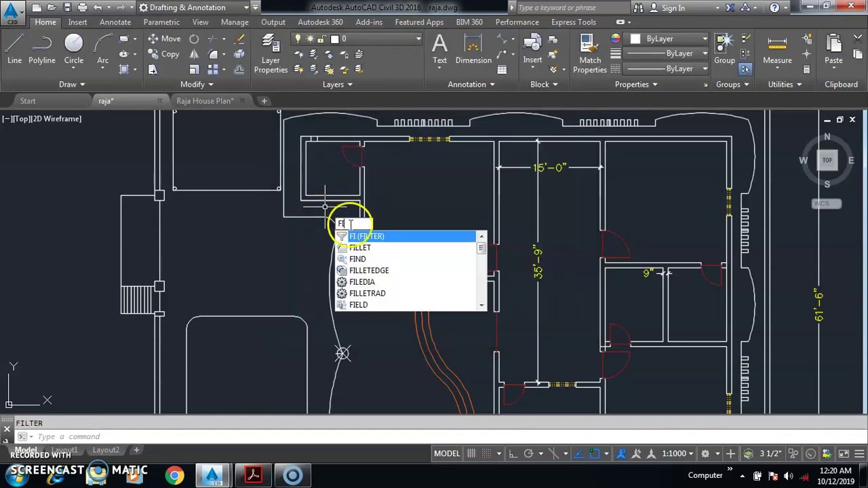Toggle clean screen icon in status bar
The image size is (868, 488).
click(844, 453)
